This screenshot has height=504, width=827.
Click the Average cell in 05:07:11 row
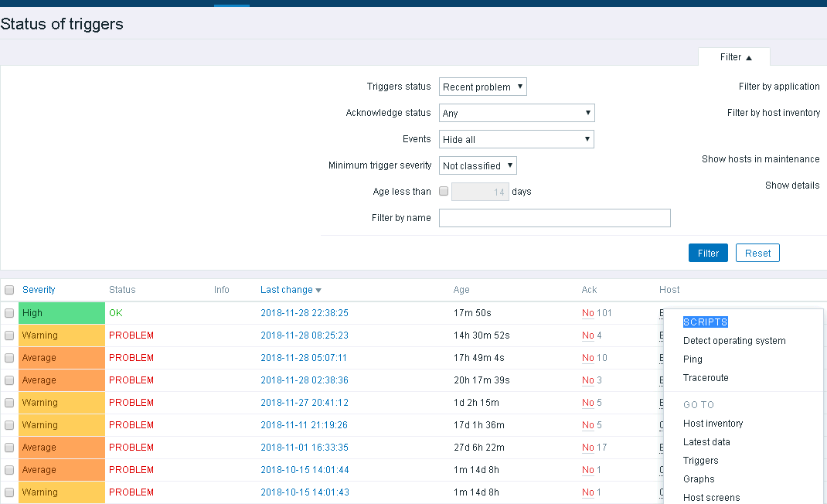(x=62, y=358)
